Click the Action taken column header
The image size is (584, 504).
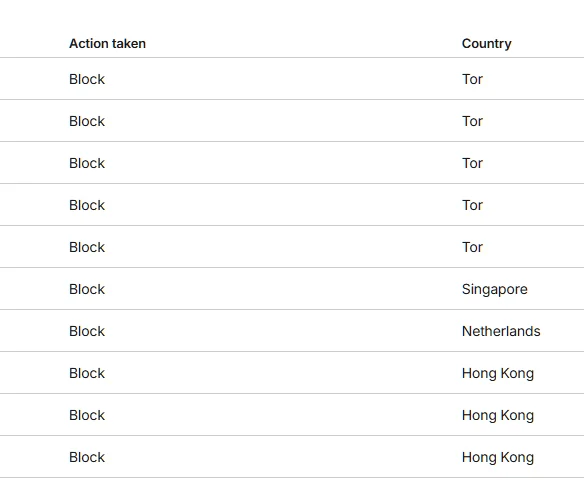point(107,44)
